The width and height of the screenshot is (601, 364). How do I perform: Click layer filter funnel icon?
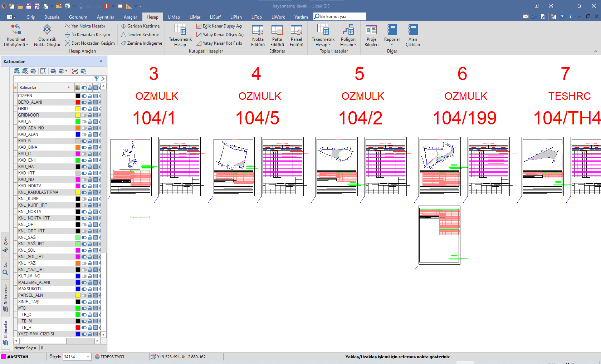coord(96,79)
